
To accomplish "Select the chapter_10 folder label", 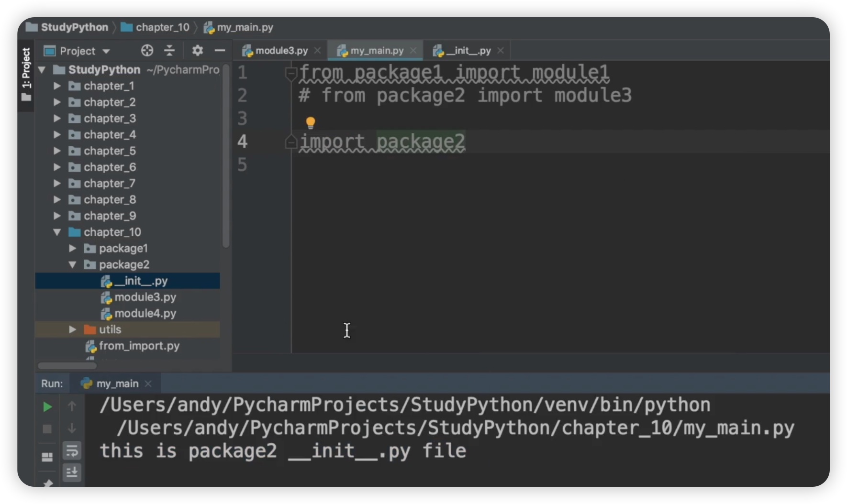I will pos(112,232).
